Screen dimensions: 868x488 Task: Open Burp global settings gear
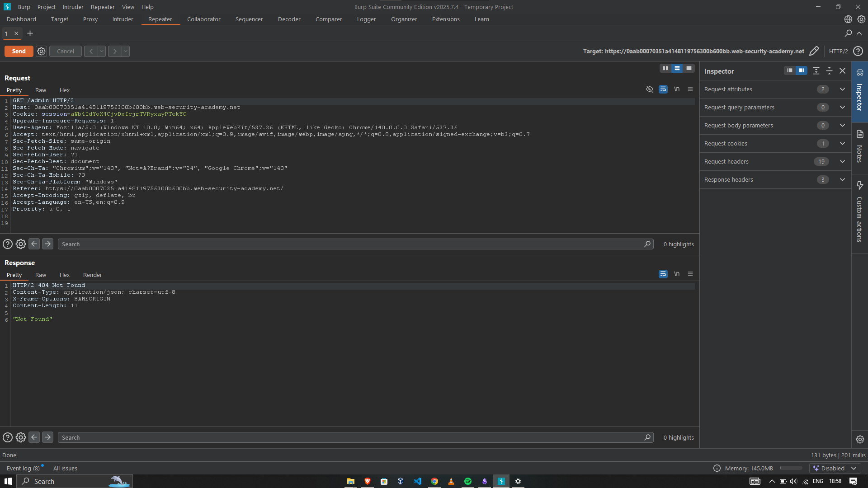861,19
